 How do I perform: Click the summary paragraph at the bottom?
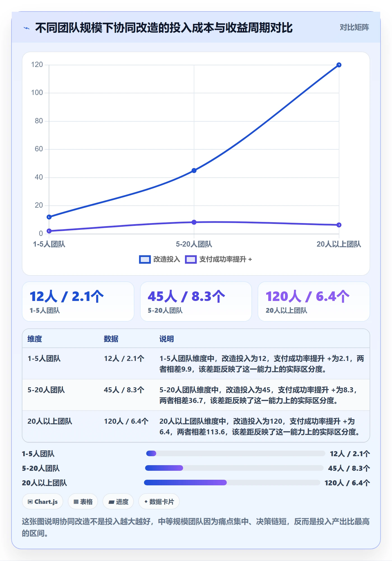tap(196, 527)
